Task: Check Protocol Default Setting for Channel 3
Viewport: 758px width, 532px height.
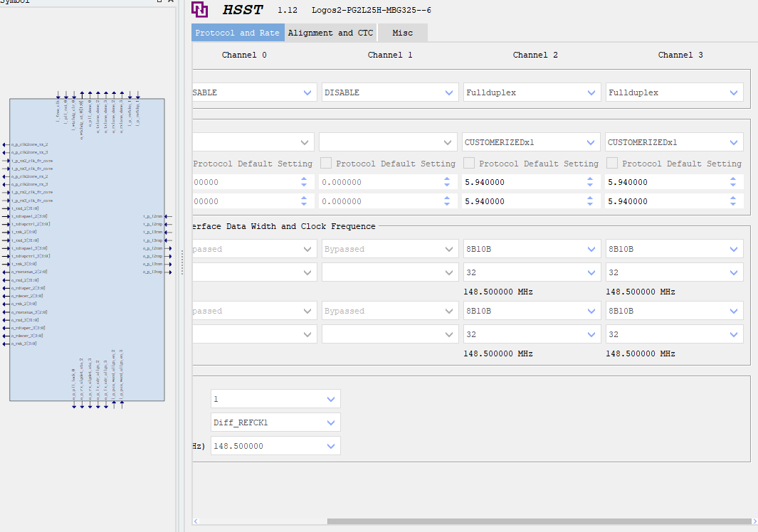Action: click(x=612, y=164)
